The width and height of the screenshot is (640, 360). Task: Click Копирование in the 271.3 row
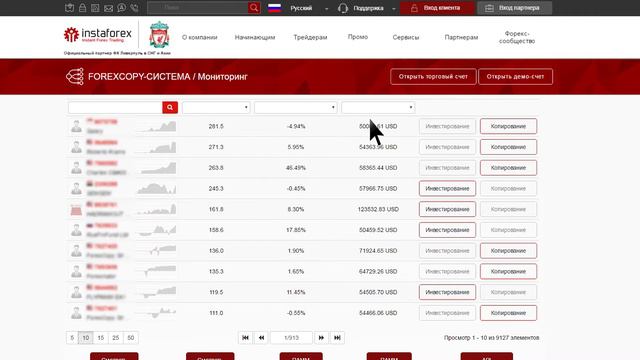(508, 147)
